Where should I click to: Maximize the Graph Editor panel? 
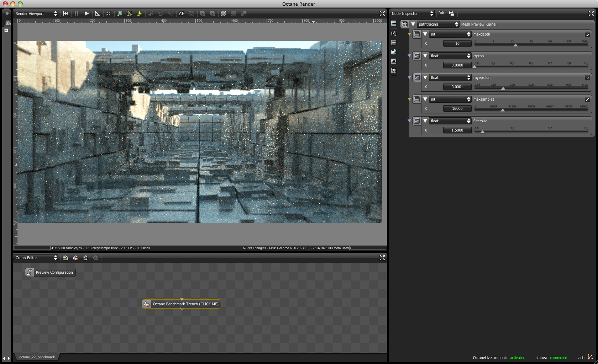point(382,258)
